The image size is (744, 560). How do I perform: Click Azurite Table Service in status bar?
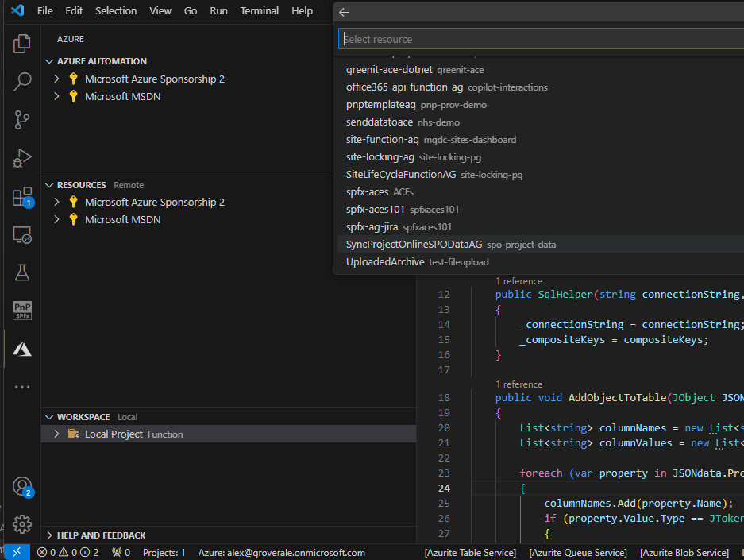coord(470,553)
